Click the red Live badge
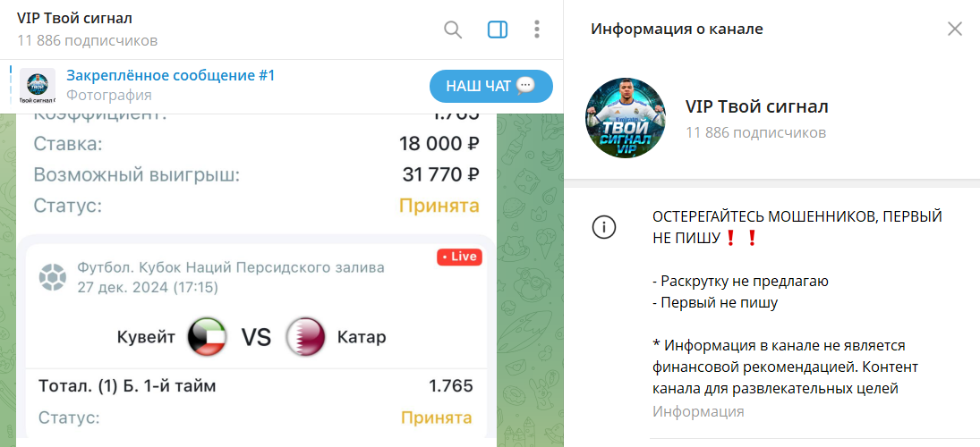This screenshot has height=447, width=980. point(459,257)
